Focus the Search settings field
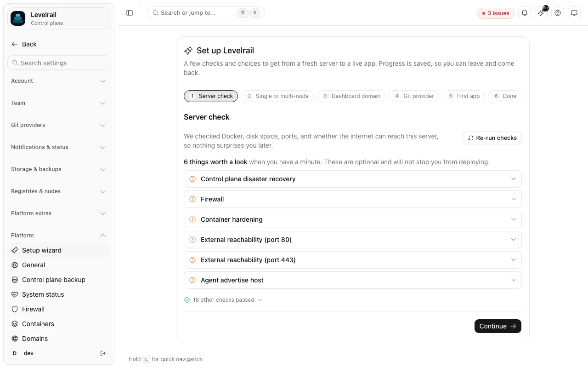 pyautogui.click(x=59, y=63)
